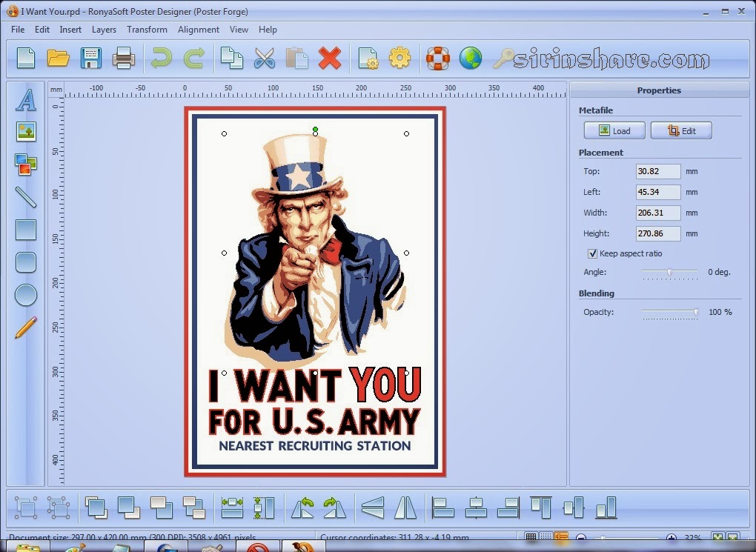Flip the object vertically
The image size is (756, 552).
[373, 508]
